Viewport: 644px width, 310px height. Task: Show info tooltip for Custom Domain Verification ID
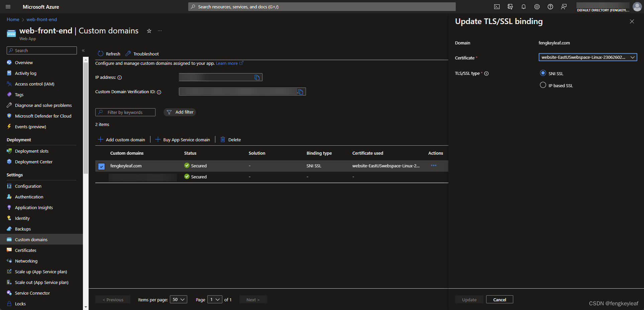click(159, 92)
